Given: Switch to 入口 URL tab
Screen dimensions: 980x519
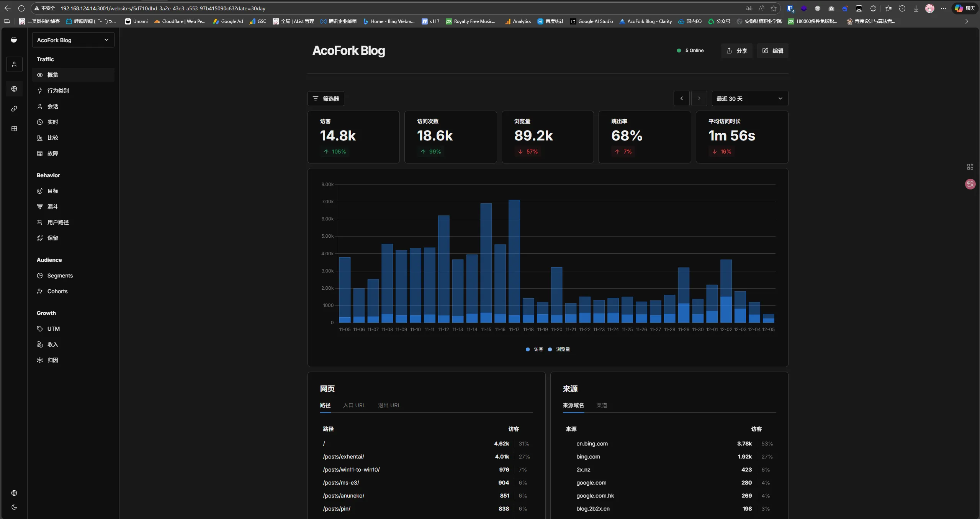Looking at the screenshot, I should [354, 405].
